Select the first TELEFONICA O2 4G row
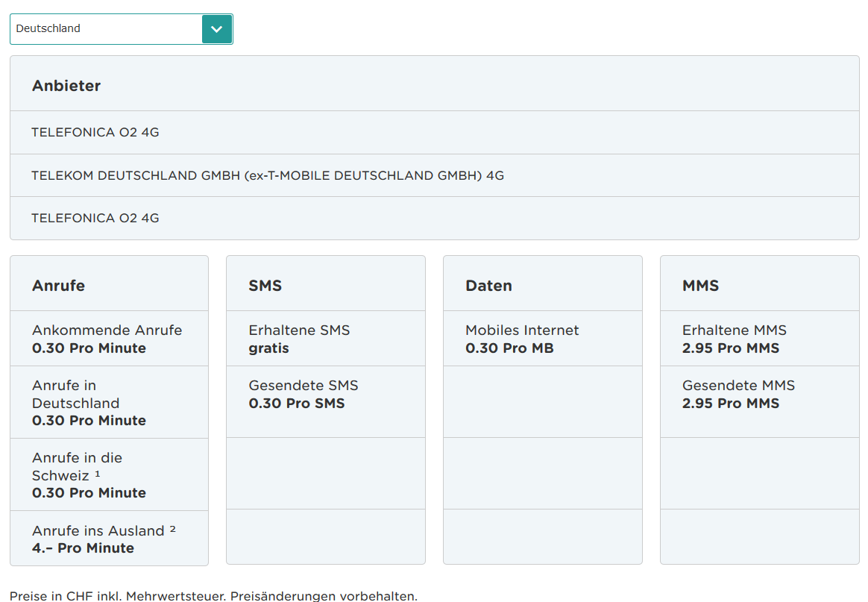868x602 pixels. click(95, 133)
